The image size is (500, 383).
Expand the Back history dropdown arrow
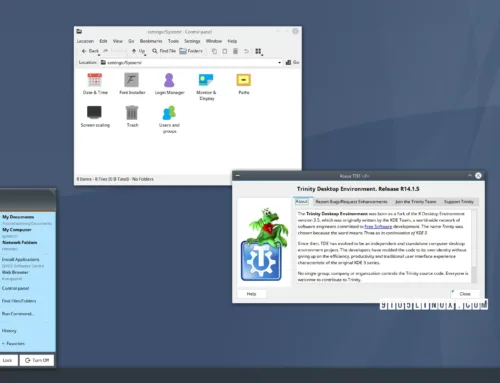click(99, 55)
